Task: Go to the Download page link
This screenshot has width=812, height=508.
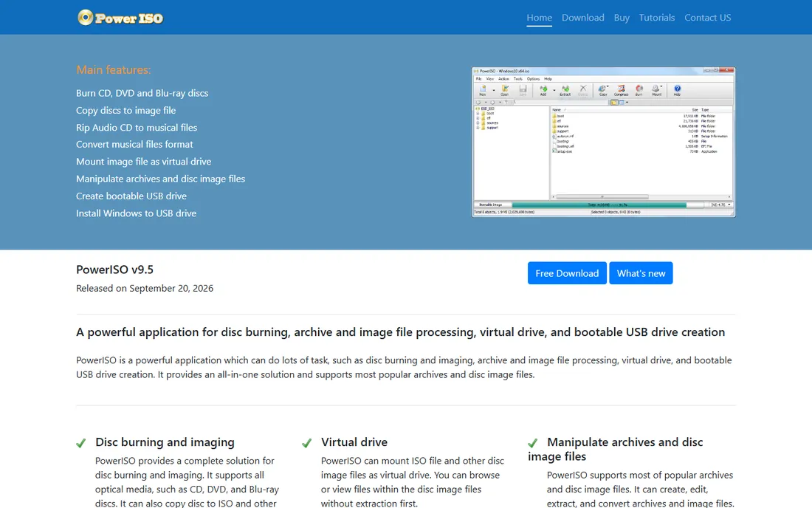Action: (x=582, y=18)
